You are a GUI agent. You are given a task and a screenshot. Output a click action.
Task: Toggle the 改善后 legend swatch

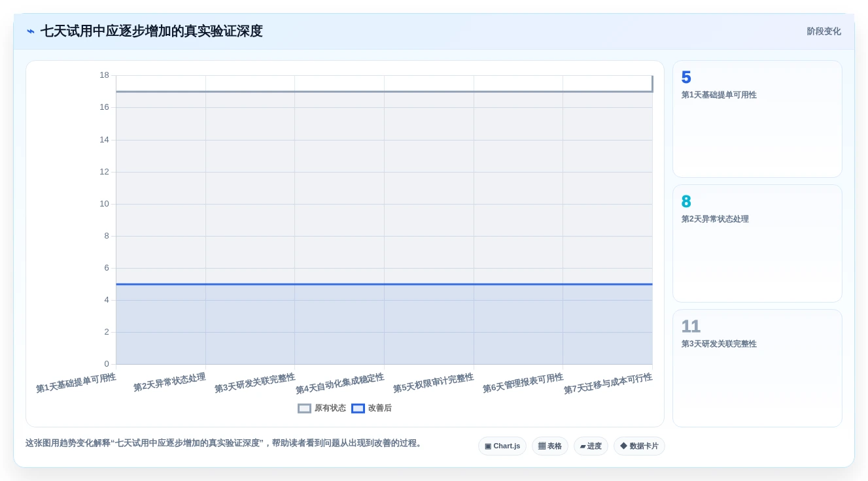(358, 408)
